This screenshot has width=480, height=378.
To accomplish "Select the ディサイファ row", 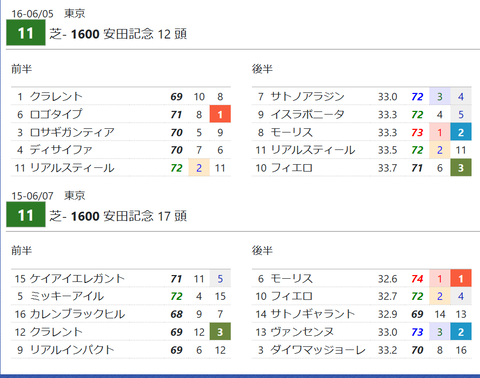I will 121,150.
